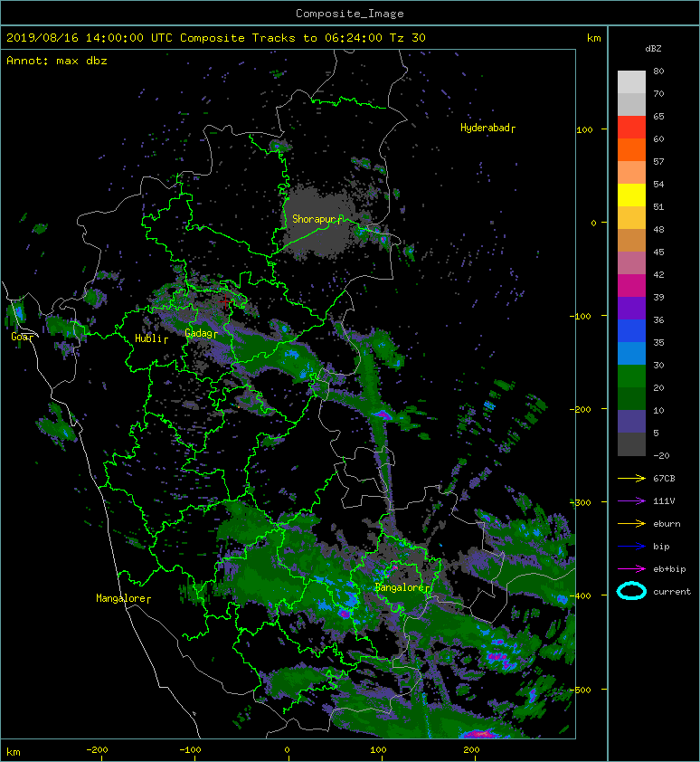Click the 111V purple arrow legend
The height and width of the screenshot is (762, 700).
pos(631,501)
